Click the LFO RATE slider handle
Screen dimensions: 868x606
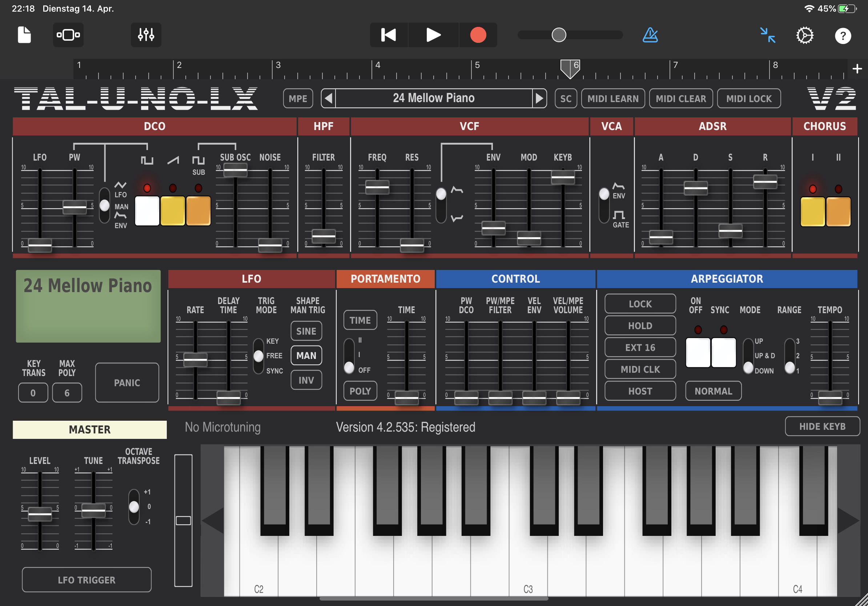tap(196, 359)
